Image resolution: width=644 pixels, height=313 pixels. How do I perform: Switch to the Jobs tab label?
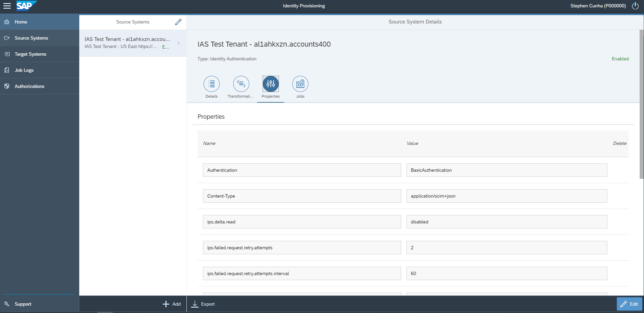(x=300, y=96)
